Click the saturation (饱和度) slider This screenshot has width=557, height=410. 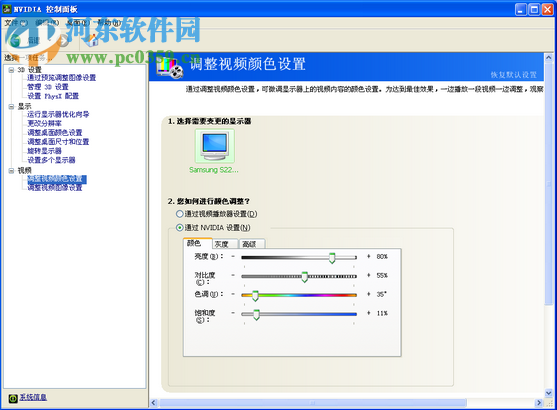coord(299,314)
